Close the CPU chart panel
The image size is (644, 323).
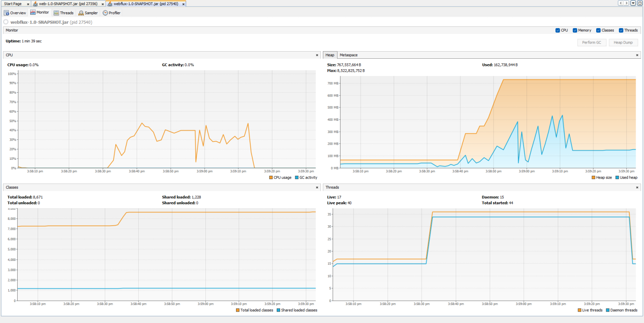[x=317, y=55]
